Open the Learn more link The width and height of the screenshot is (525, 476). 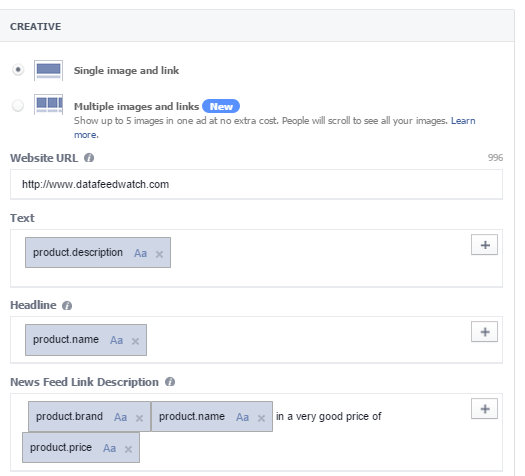tap(463, 121)
